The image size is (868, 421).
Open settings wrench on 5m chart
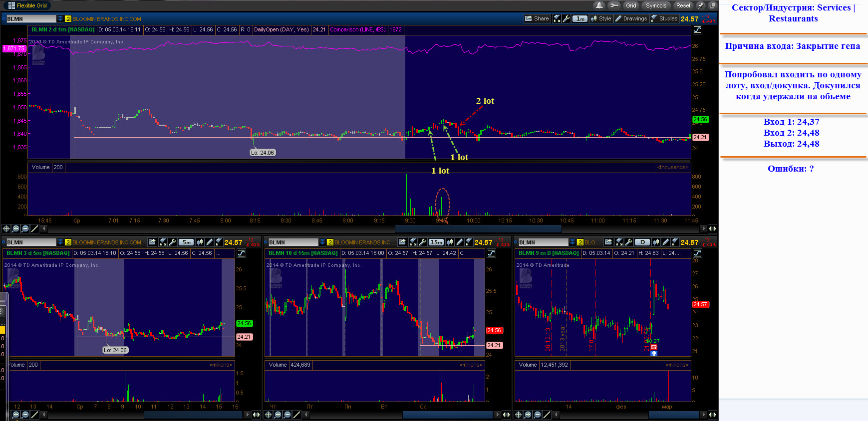[172, 242]
